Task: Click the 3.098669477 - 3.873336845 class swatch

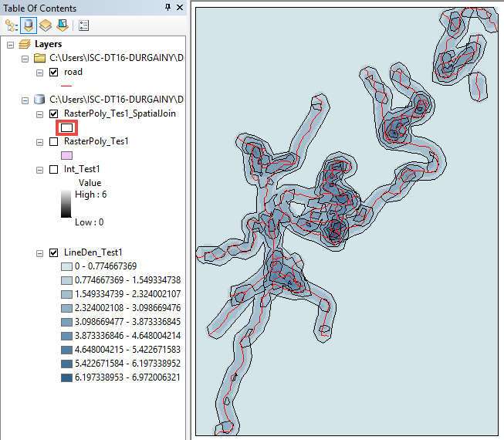Action: tap(66, 322)
